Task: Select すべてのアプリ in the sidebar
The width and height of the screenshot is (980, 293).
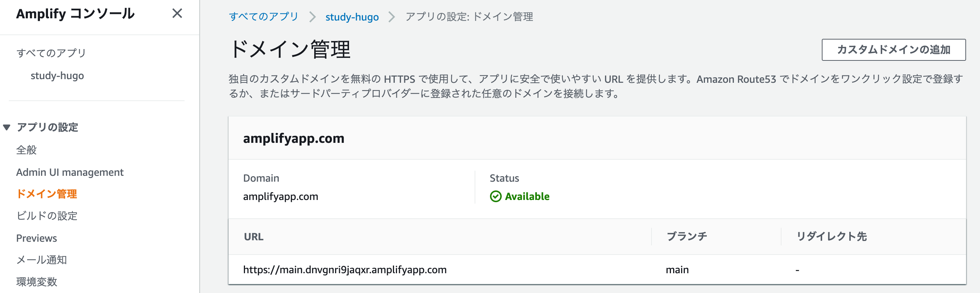Action: pyautogui.click(x=51, y=53)
